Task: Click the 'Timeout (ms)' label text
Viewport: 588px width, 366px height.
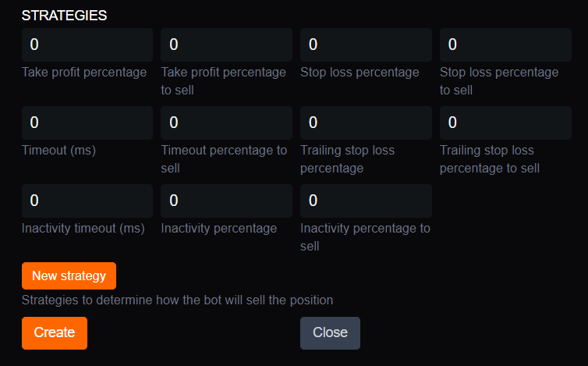Action: point(58,150)
